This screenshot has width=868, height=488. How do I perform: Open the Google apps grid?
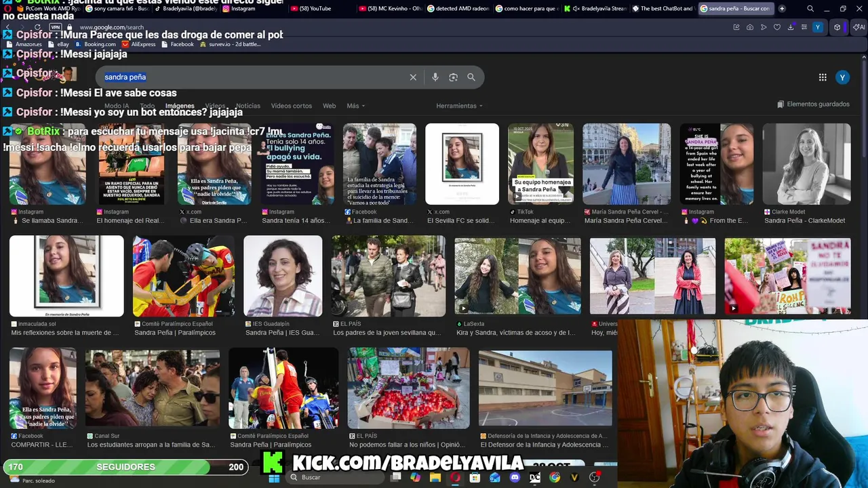point(823,77)
